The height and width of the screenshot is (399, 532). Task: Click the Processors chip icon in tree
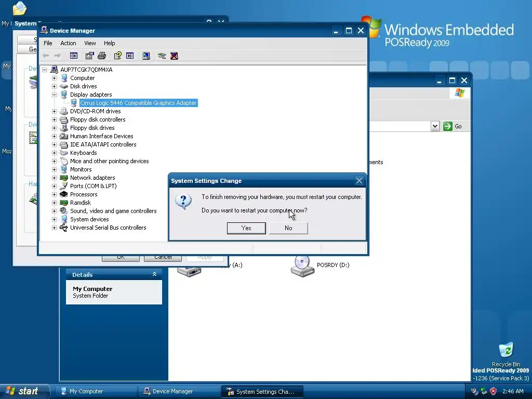[64, 194]
